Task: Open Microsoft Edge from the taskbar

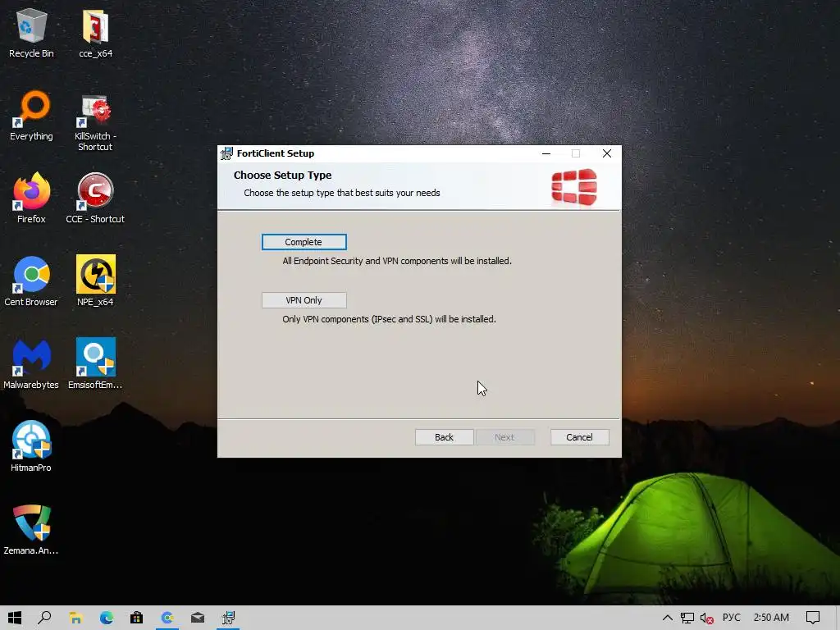Action: [x=106, y=618]
